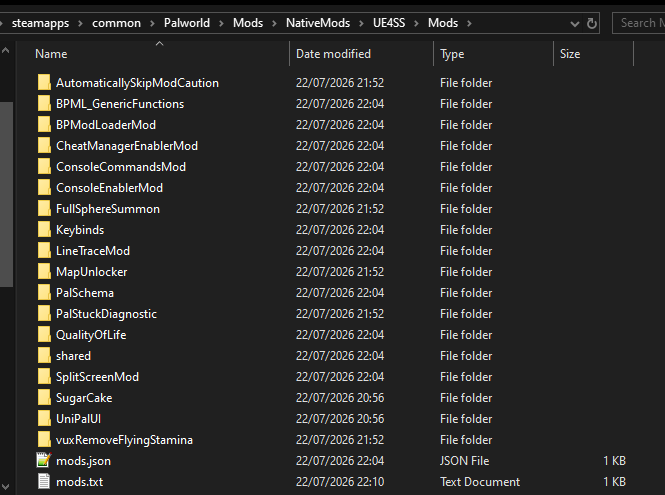Click the JSON File type cell
665x495 pixels.
pyautogui.click(x=464, y=461)
